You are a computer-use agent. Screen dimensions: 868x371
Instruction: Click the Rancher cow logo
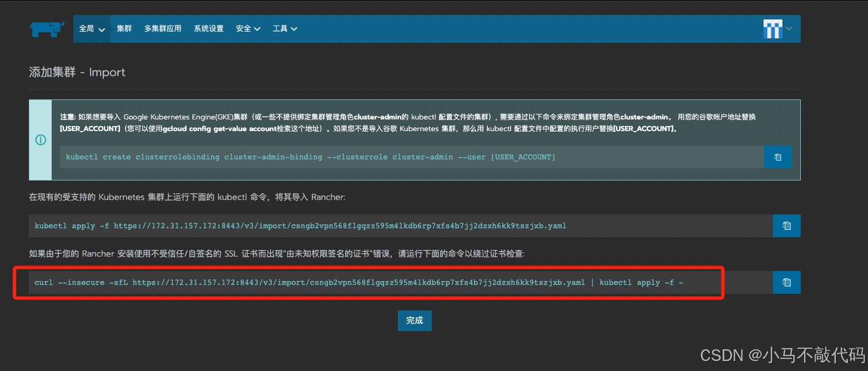[x=48, y=29]
